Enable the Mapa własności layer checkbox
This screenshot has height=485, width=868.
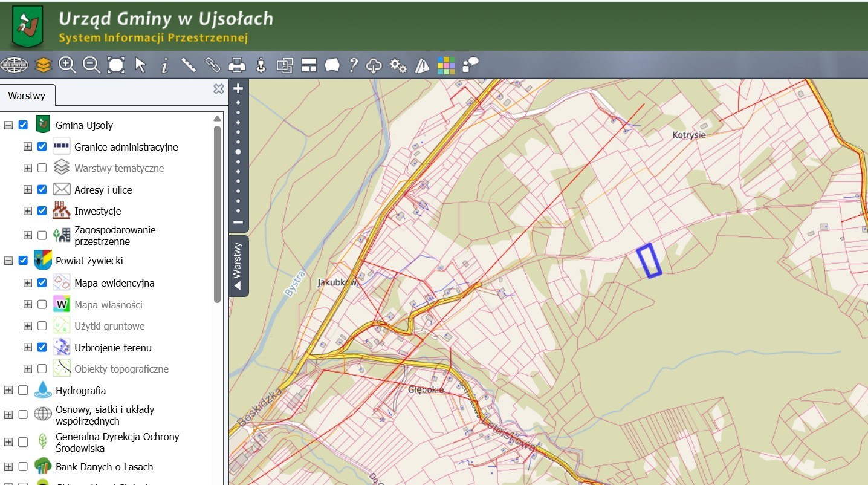[42, 304]
